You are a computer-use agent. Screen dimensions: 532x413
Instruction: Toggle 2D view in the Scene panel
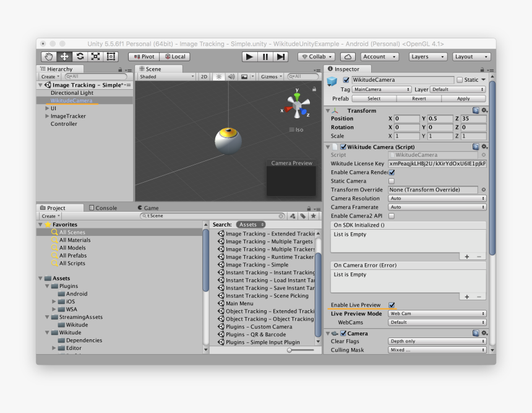click(x=204, y=76)
